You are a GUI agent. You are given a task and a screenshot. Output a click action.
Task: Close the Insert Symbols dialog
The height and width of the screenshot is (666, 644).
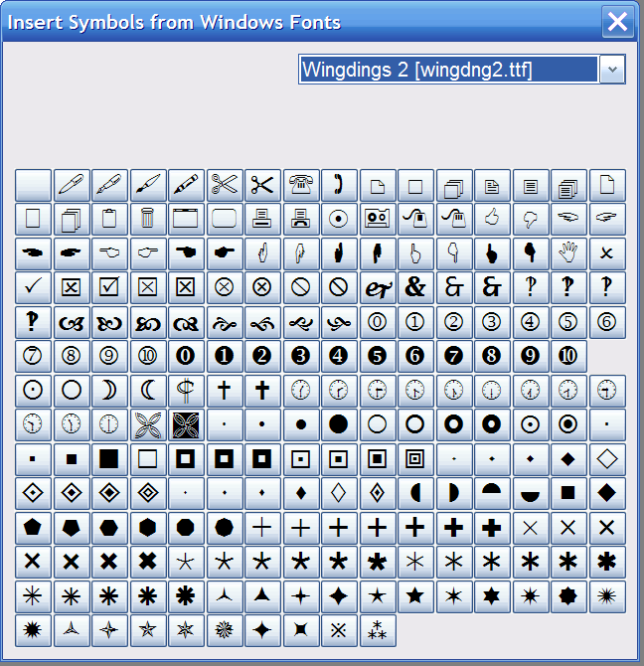(x=618, y=22)
